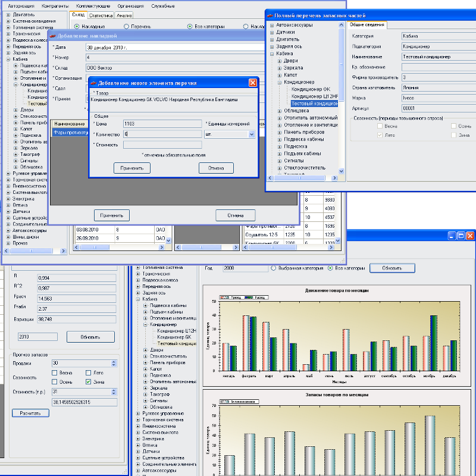Click the icon in "Добавление накладной" title bar

coord(54,36)
